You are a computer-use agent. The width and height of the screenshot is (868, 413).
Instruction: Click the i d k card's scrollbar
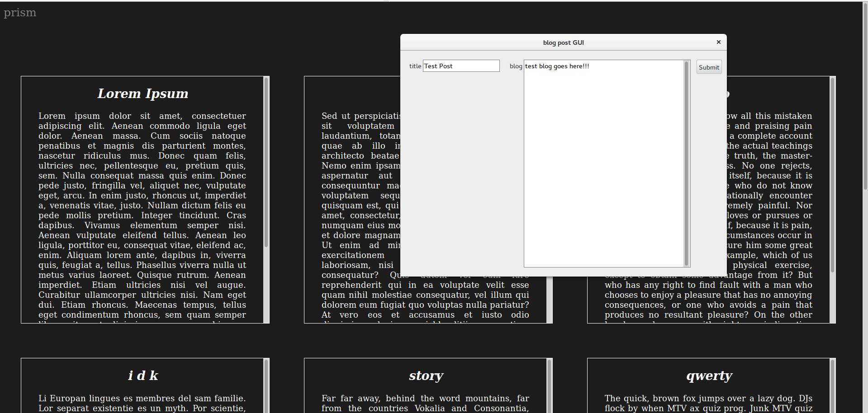click(x=266, y=386)
